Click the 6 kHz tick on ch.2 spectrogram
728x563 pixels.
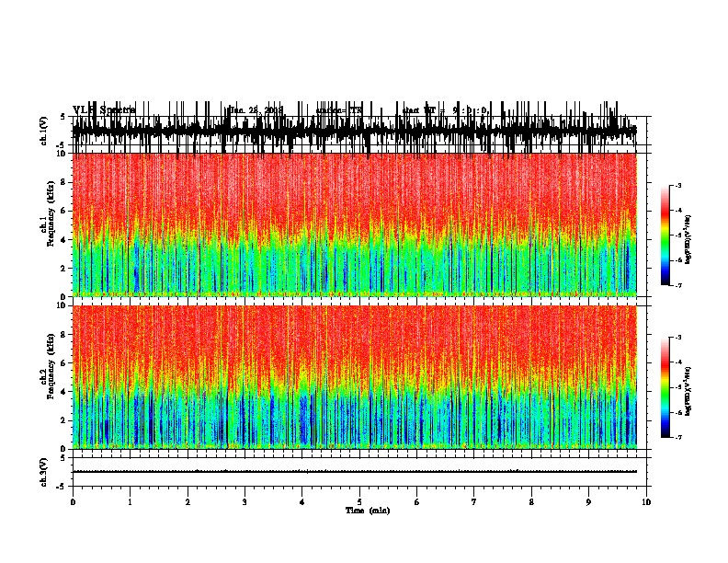(x=63, y=363)
